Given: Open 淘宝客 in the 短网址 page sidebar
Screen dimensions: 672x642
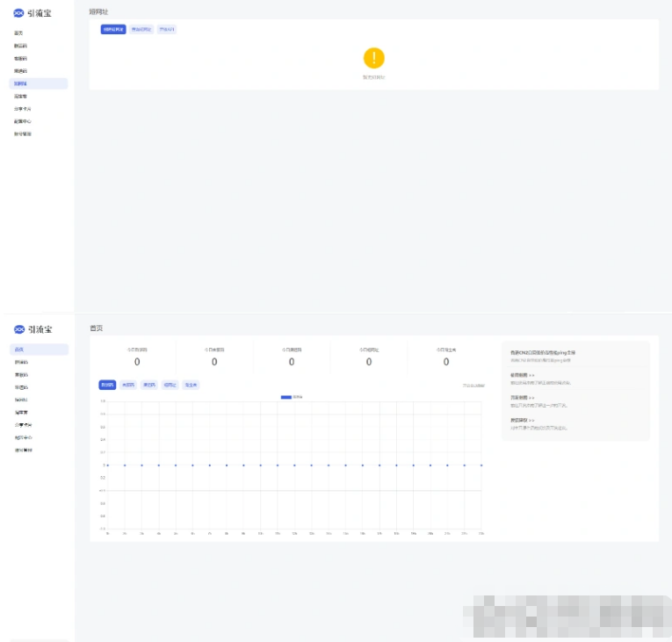Looking at the screenshot, I should click(20, 96).
